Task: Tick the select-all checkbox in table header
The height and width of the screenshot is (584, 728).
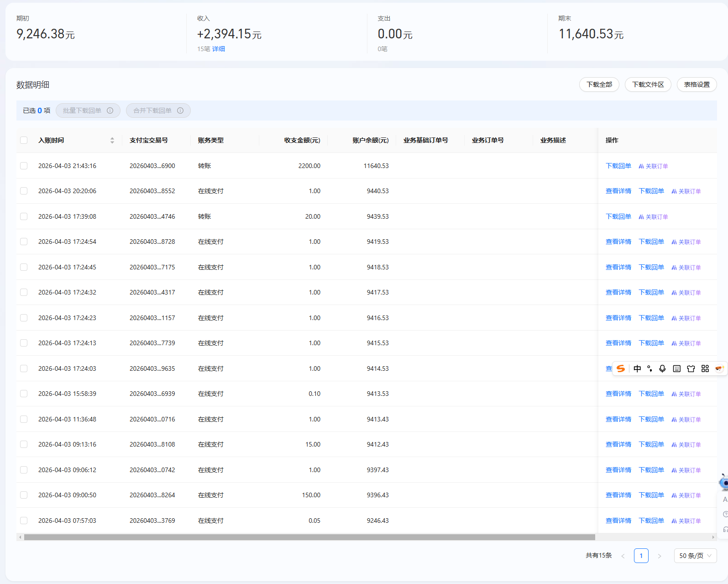Action: click(x=24, y=140)
